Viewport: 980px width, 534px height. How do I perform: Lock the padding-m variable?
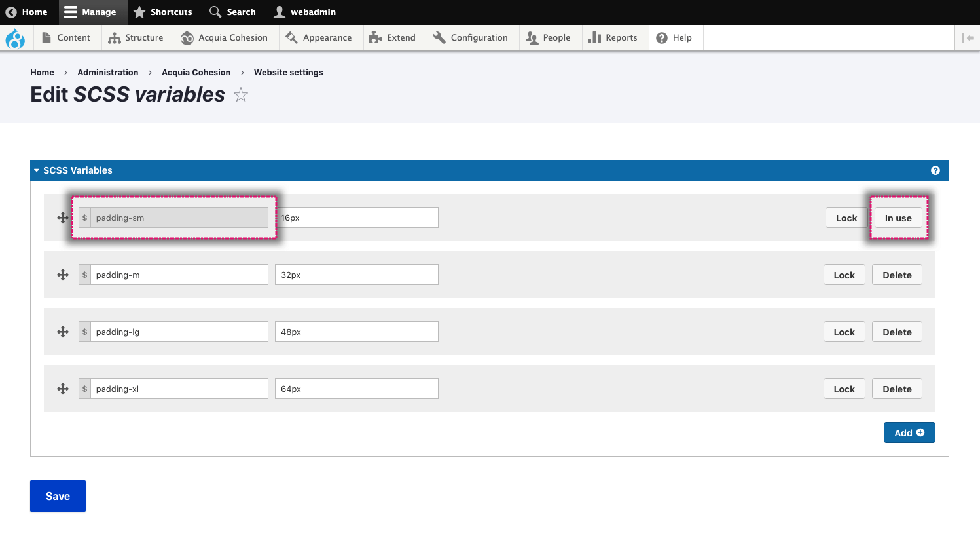[x=844, y=275]
